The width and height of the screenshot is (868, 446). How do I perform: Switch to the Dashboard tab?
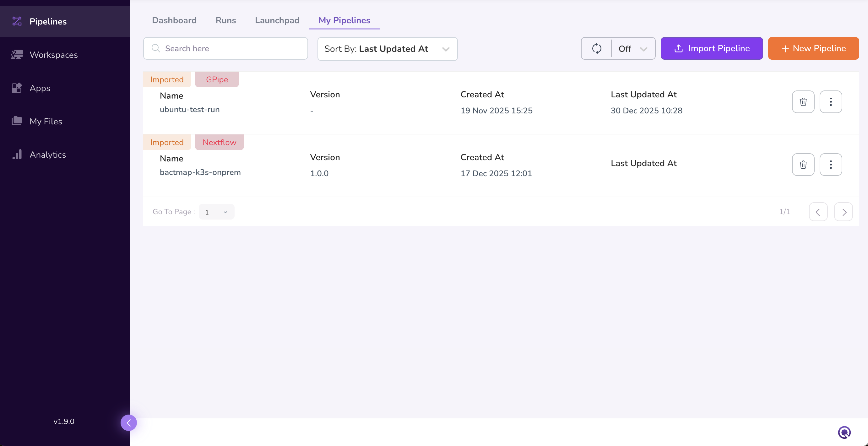174,20
